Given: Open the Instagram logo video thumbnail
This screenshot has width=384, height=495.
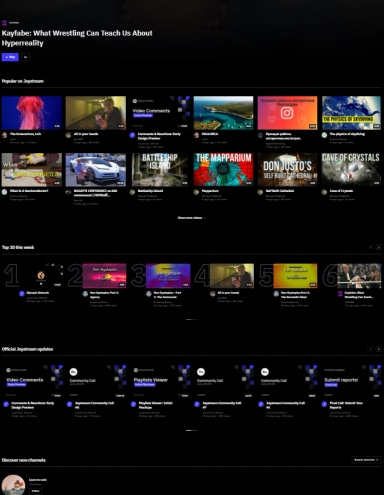Looking at the screenshot, I should coord(287,113).
